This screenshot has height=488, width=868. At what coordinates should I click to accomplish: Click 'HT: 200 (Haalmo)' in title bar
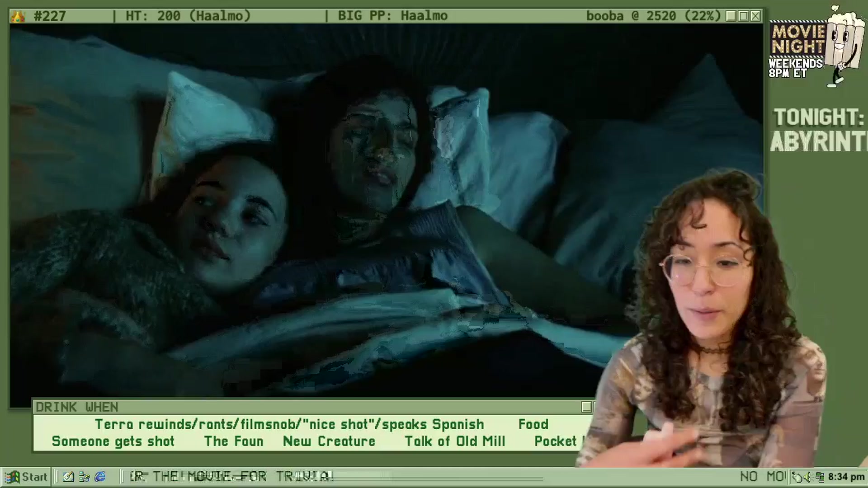(x=188, y=16)
